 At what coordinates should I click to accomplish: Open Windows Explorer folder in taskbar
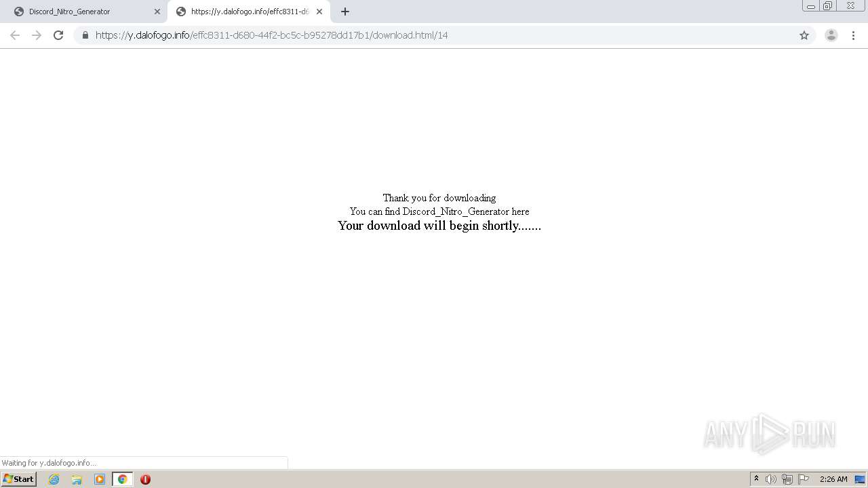click(77, 479)
